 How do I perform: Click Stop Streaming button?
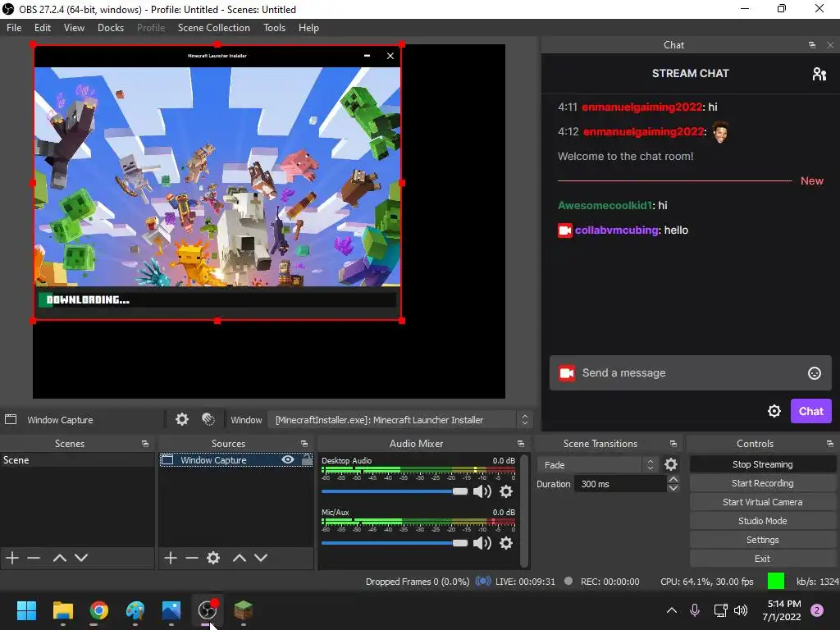(762, 464)
